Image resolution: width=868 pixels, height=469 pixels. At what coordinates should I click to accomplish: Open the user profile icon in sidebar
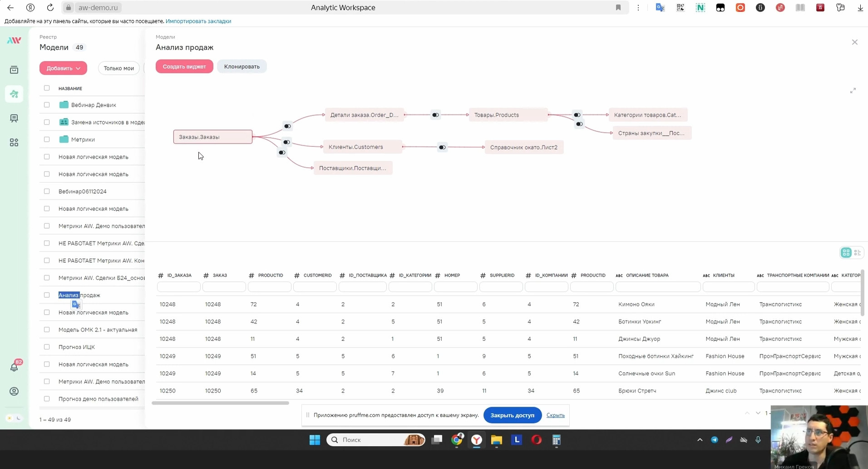(14, 391)
